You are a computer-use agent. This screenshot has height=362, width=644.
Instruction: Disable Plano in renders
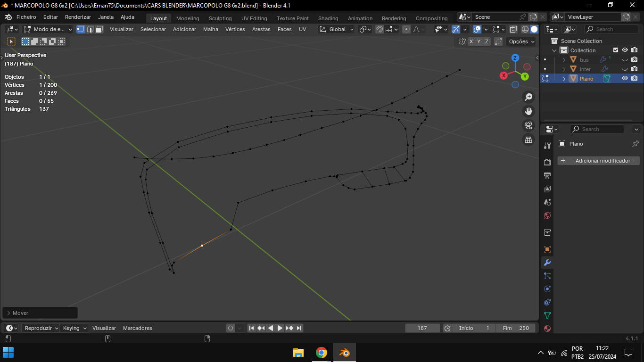635,79
